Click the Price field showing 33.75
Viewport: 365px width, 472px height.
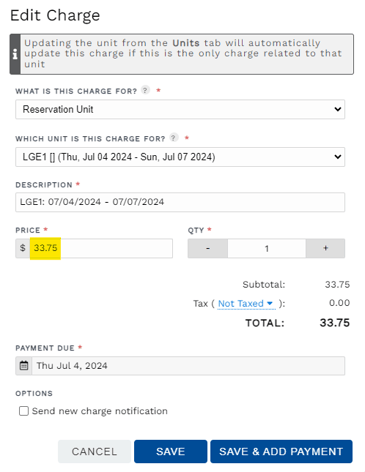coord(101,248)
